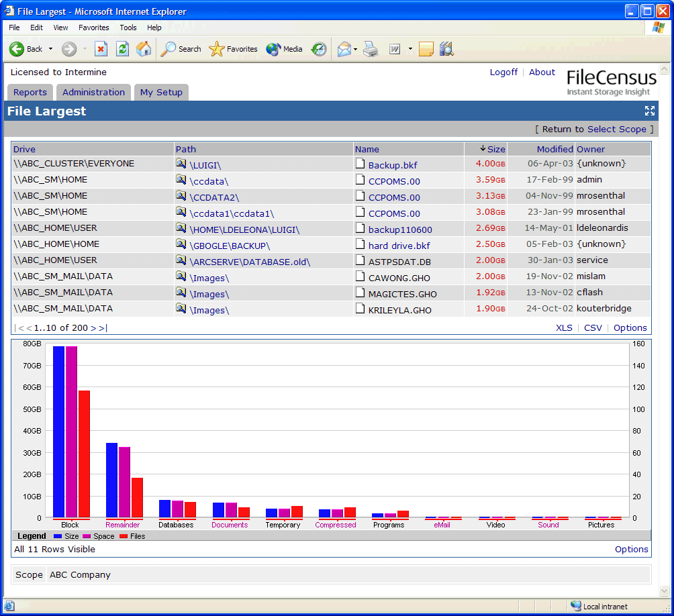This screenshot has height=616, width=674.
Task: Click the Mail envelope icon
Action: pyautogui.click(x=344, y=49)
